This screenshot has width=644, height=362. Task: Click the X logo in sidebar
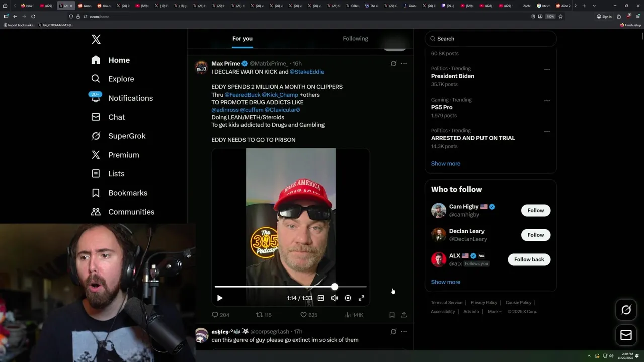click(x=96, y=39)
